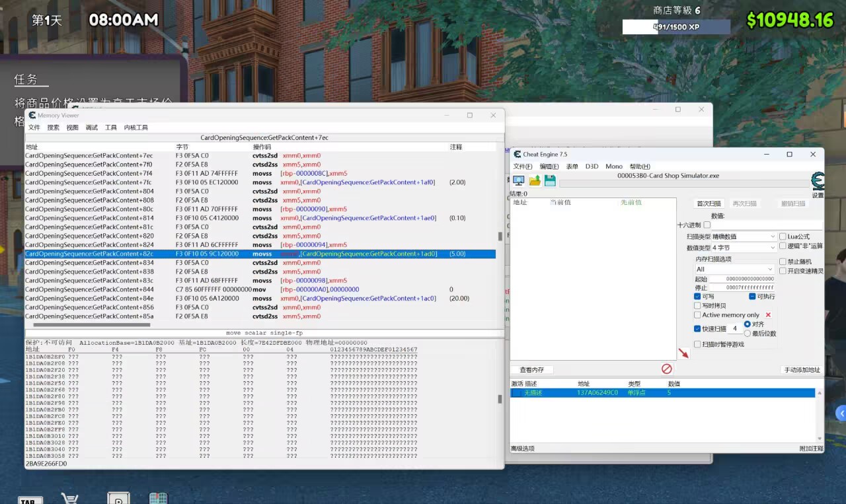846x504 pixels.
Task: Open the 扫描类型 scan type dropdown
Action: pos(744,236)
